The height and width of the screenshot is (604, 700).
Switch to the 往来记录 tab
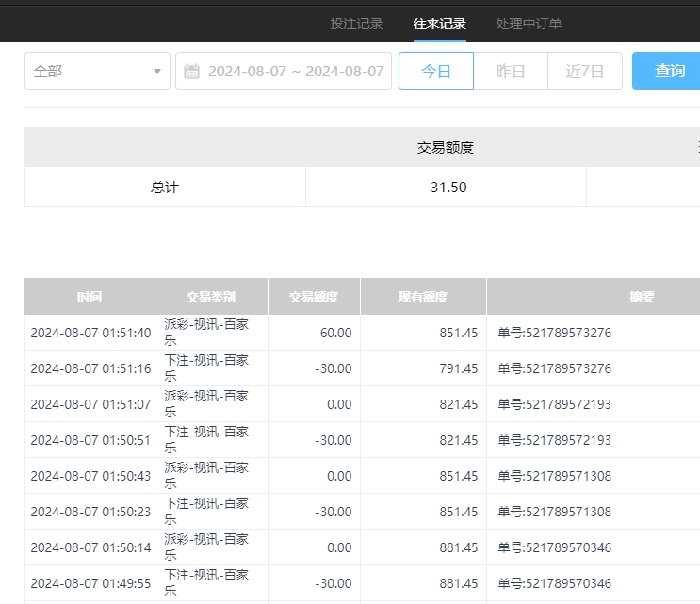[x=439, y=24]
